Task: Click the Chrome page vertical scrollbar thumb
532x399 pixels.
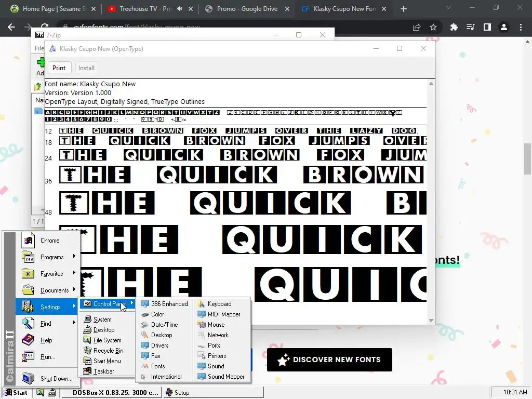Action: pos(527,158)
